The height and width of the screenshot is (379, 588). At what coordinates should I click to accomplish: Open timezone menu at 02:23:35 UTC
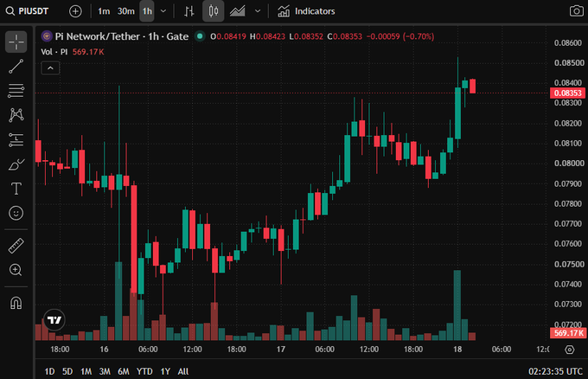(555, 371)
